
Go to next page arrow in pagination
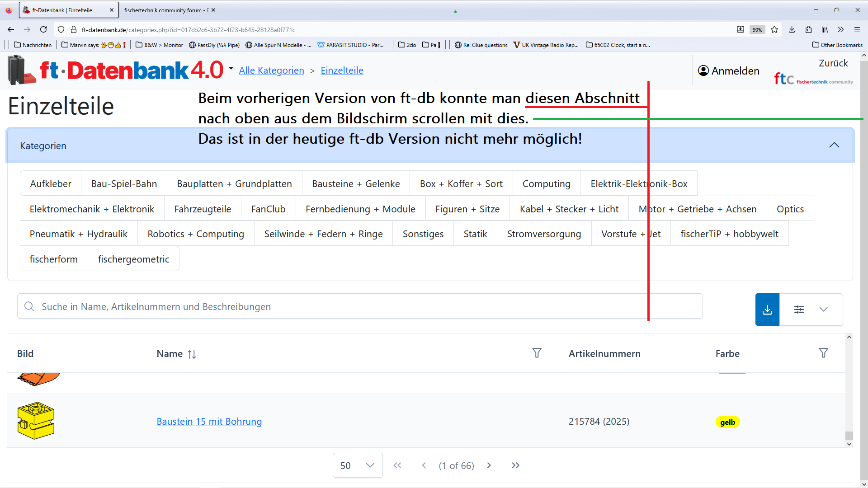tap(489, 465)
